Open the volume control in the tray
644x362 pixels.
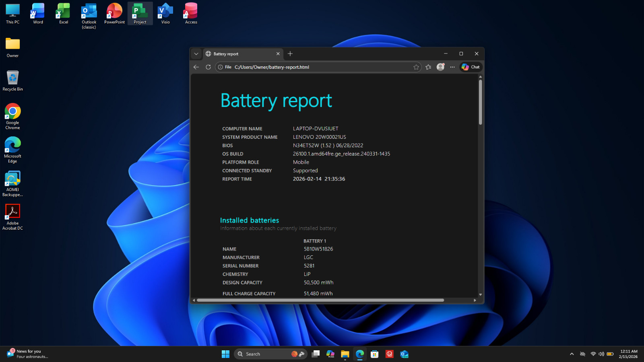(x=601, y=354)
